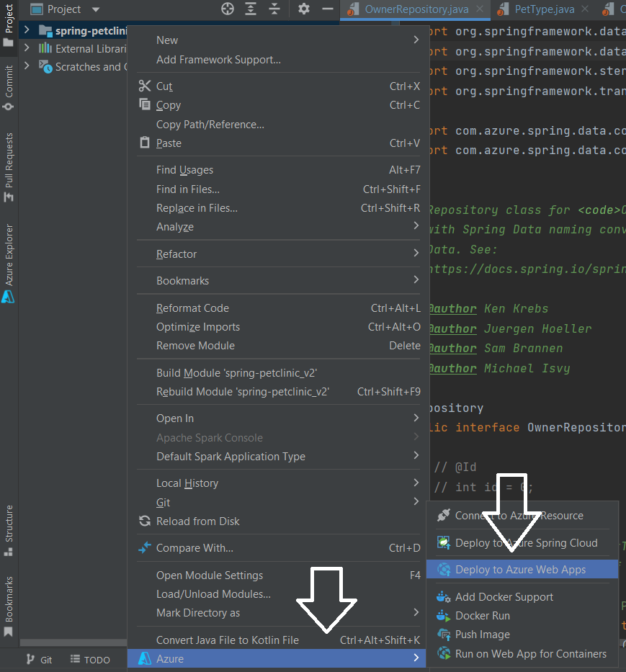Select Load/Unload Modules menu item
This screenshot has height=672, width=626.
click(x=278, y=594)
